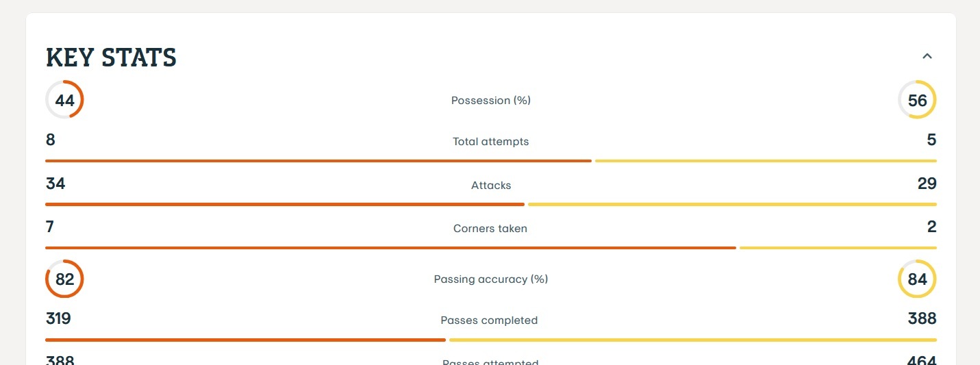Click the yellow Total attempts bar
Screen dimensions: 980x365
pos(766,161)
